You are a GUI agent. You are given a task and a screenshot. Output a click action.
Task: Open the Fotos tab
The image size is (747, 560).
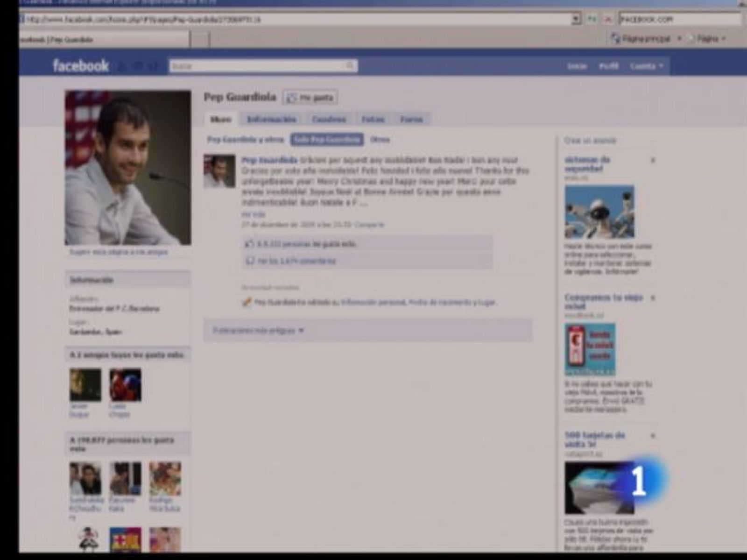coord(373,120)
